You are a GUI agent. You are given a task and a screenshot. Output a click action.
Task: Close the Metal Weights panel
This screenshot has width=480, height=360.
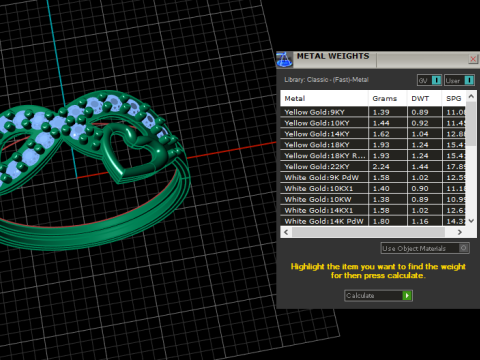pos(473,59)
